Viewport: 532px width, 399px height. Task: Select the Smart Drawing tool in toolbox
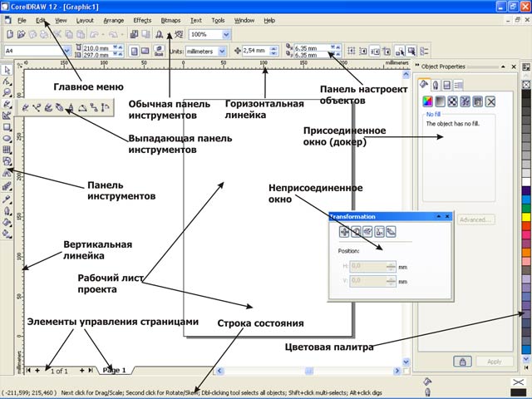pos(7,116)
